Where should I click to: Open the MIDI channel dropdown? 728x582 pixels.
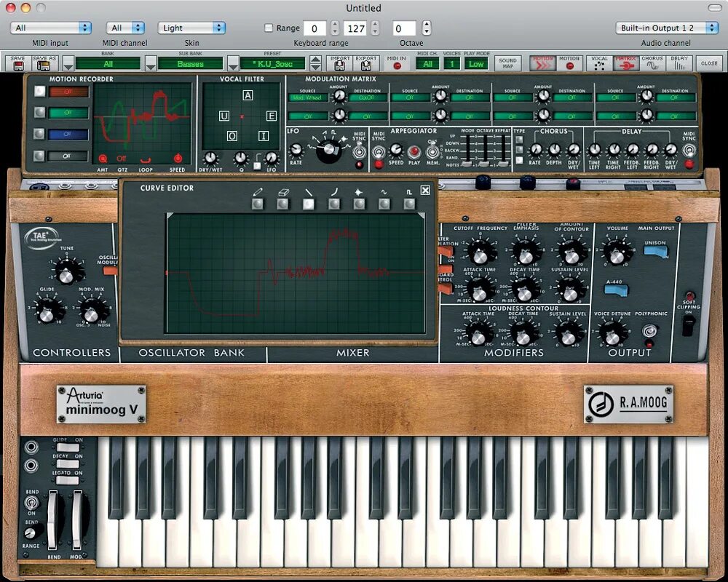coord(125,28)
